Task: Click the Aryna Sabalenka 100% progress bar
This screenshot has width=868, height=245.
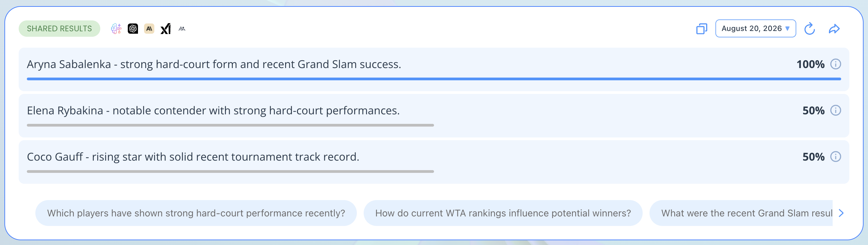Action: [x=434, y=79]
